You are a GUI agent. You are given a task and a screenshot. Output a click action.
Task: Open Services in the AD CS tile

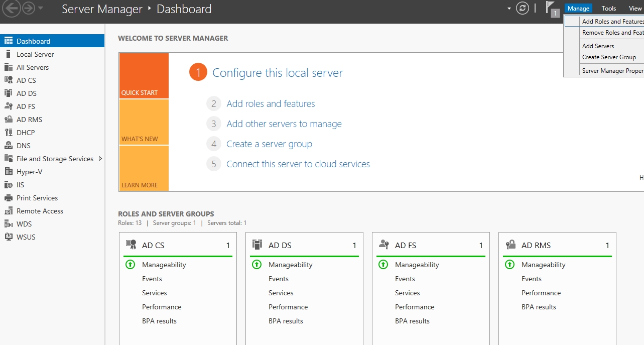point(154,293)
